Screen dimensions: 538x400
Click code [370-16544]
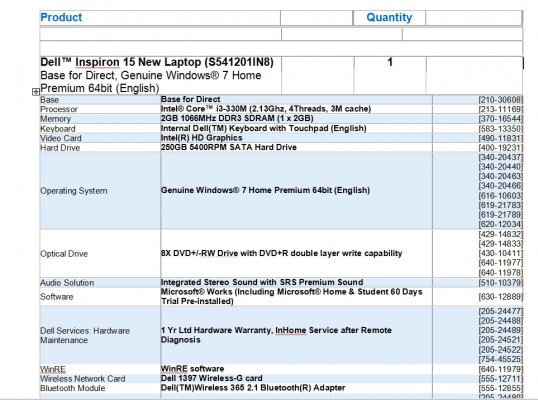[x=501, y=119]
